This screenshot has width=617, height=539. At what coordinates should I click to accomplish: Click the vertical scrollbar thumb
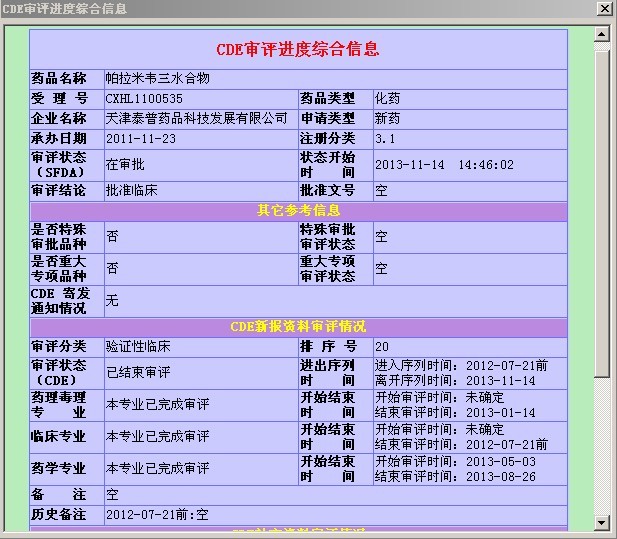point(601,210)
